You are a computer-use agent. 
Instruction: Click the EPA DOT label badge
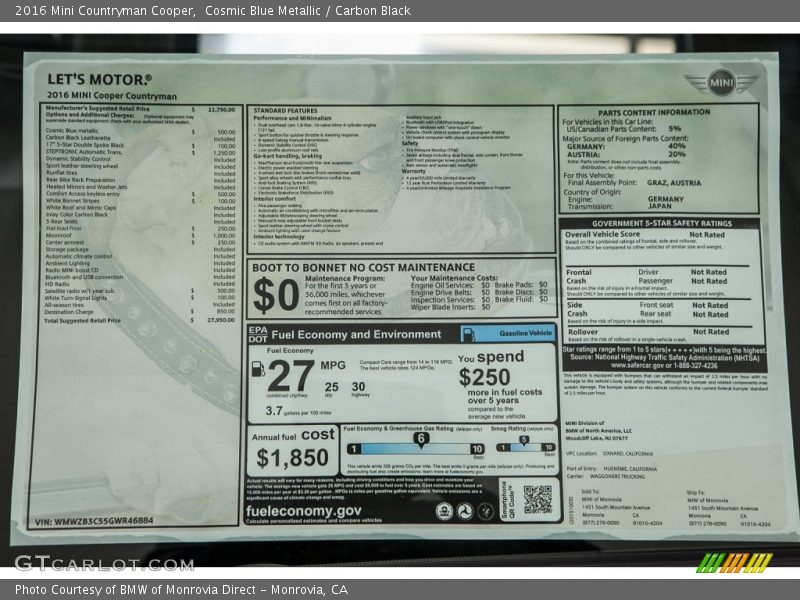click(x=258, y=334)
